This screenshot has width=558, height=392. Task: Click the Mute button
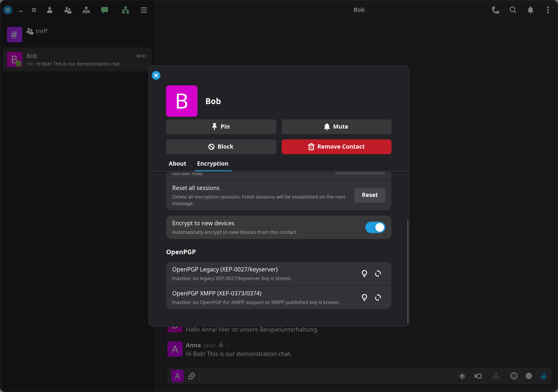336,127
